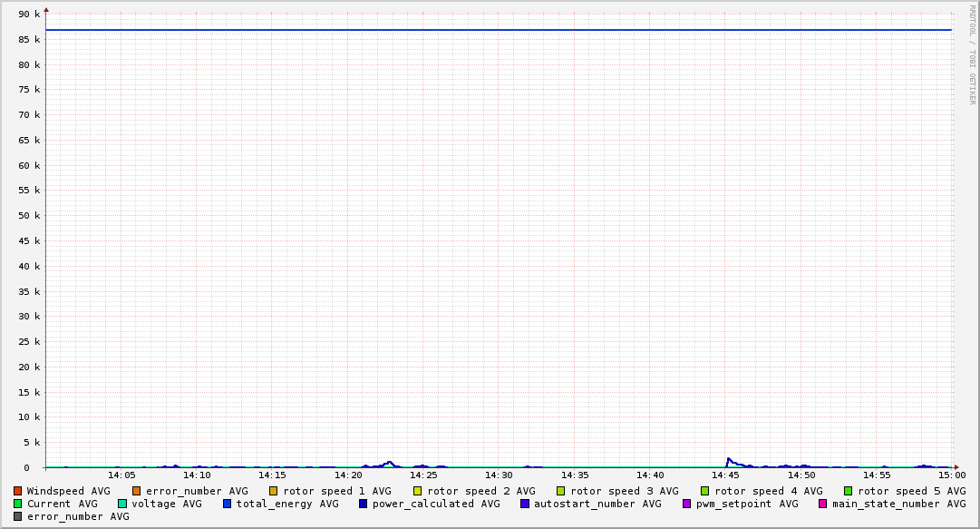Screen dimensions: 980x529
Task: Click the RRDTOOL / TOBI OETIKER watermark
Action: pos(972,54)
